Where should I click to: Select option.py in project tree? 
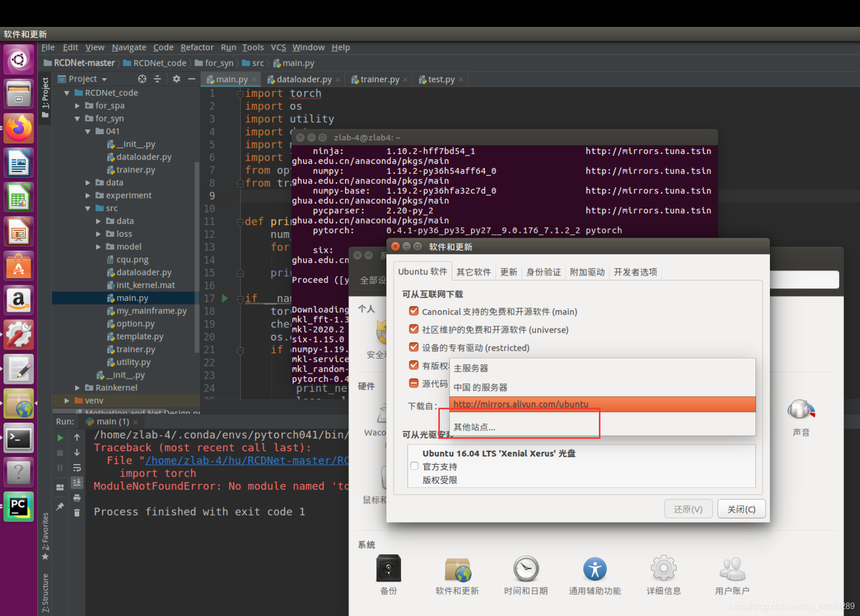pos(135,324)
